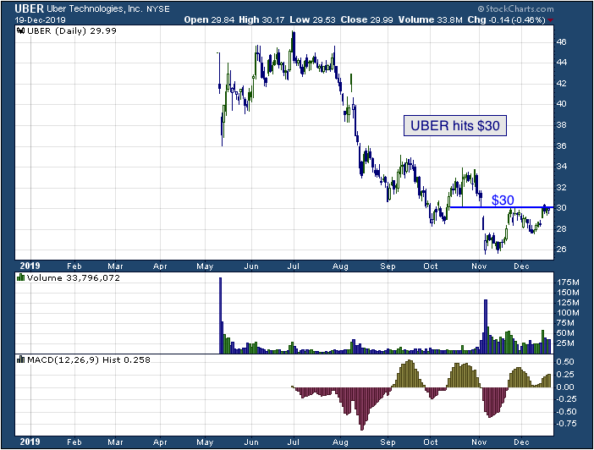
Task: Click the 19-Dec-2019 date label
Action: click(x=40, y=20)
